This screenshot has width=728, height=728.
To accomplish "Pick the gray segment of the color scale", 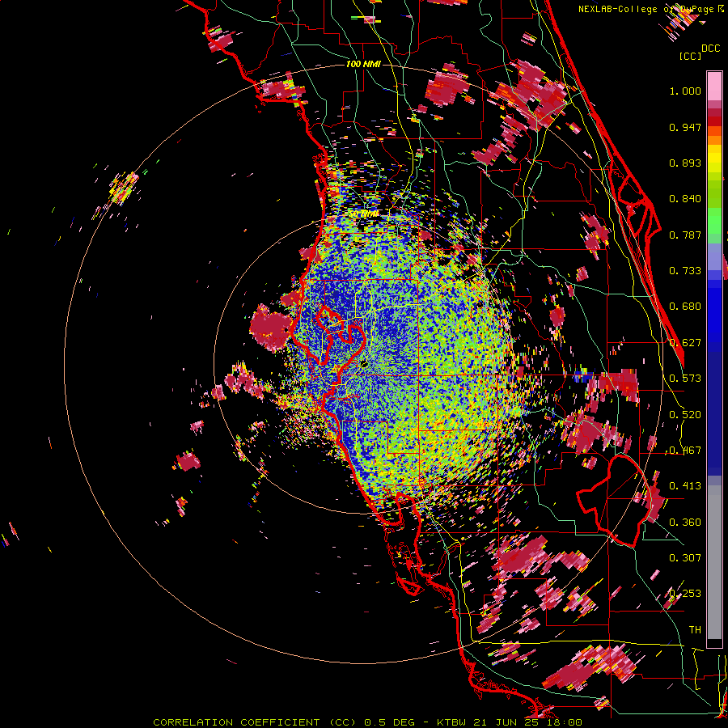I will pyautogui.click(x=714, y=562).
